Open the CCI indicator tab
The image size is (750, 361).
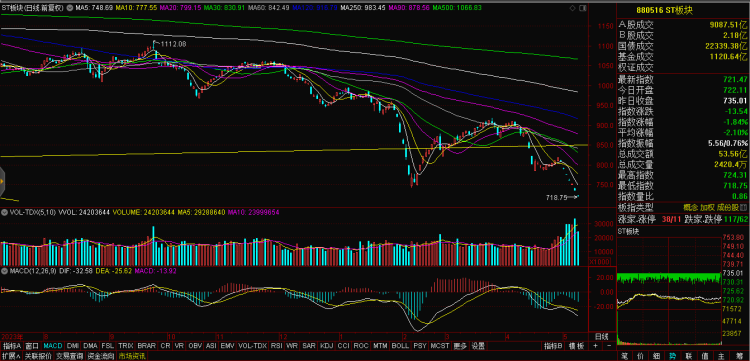coord(343,346)
